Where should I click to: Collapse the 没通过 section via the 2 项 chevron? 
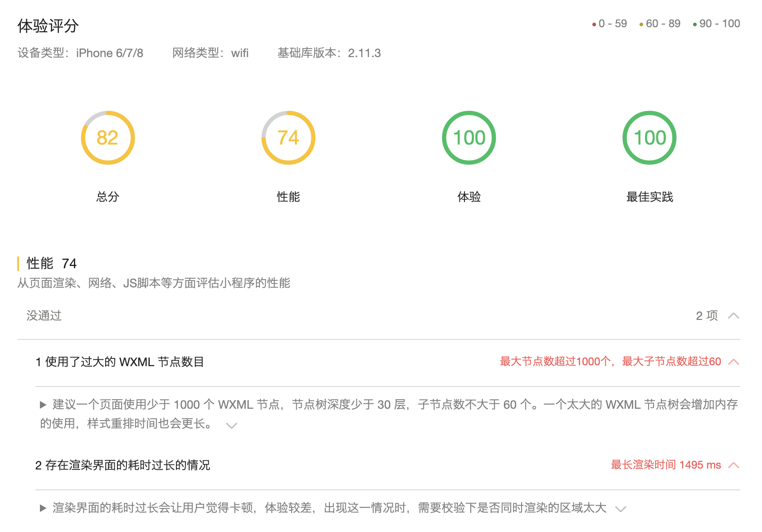733,316
